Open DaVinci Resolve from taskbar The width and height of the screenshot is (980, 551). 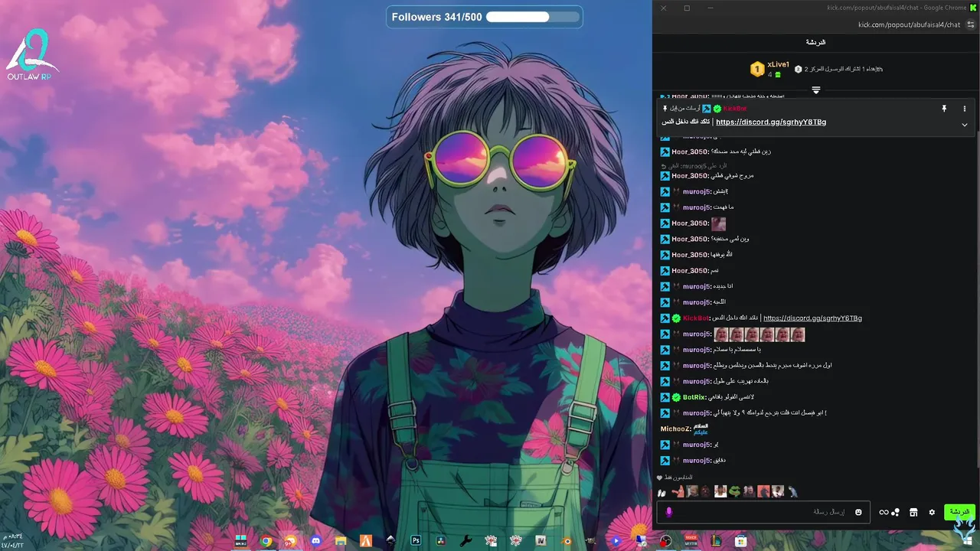[441, 540]
